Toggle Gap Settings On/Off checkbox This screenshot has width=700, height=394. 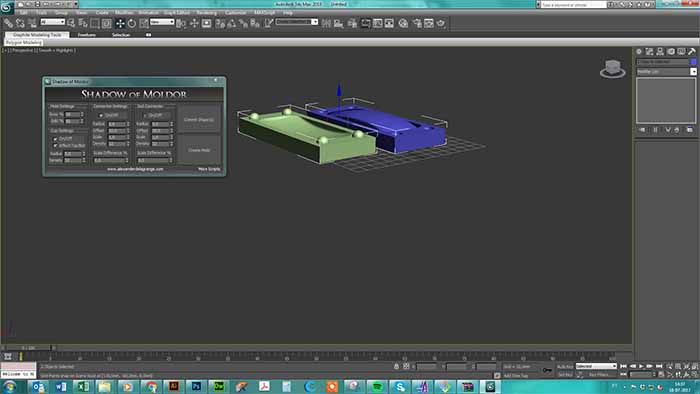[x=55, y=139]
